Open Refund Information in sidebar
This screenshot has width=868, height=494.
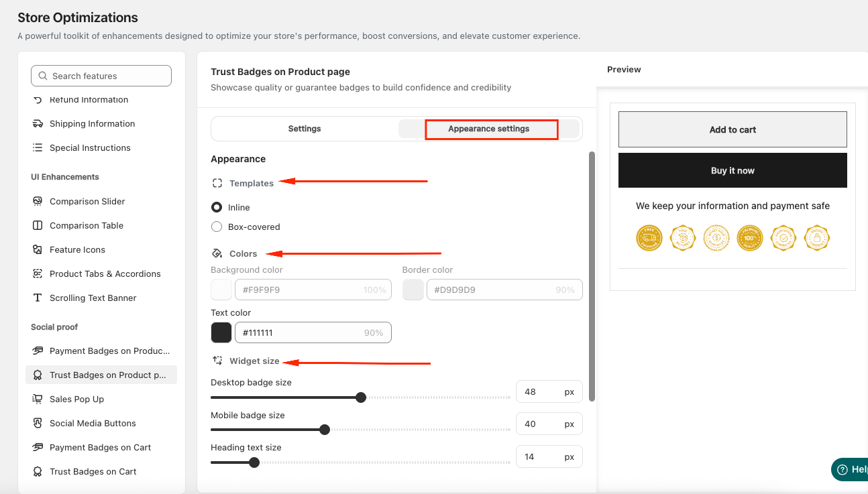tap(89, 100)
